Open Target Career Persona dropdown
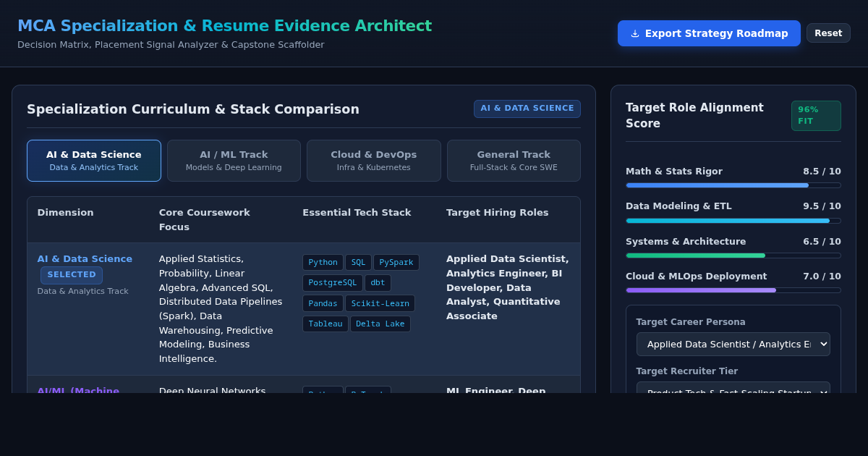 point(733,344)
